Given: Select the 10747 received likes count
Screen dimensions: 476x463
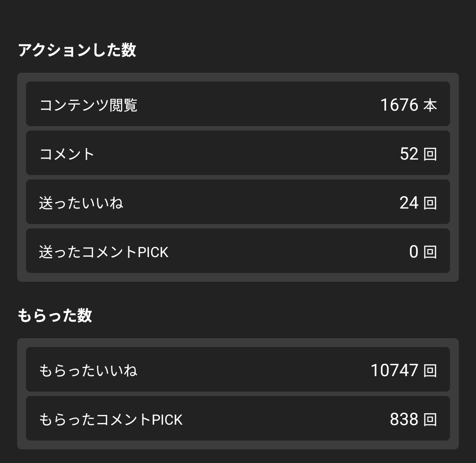Looking at the screenshot, I should [394, 370].
